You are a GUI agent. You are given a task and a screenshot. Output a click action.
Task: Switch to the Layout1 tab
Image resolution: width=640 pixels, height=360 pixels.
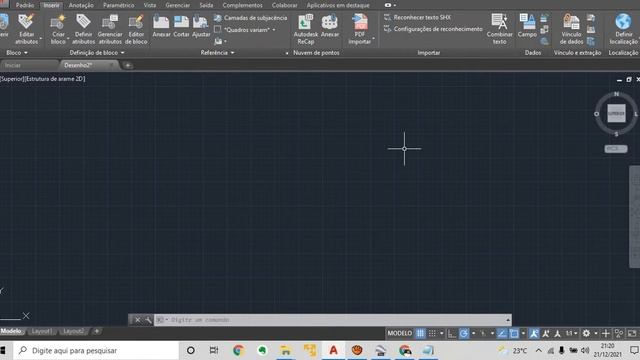click(41, 331)
